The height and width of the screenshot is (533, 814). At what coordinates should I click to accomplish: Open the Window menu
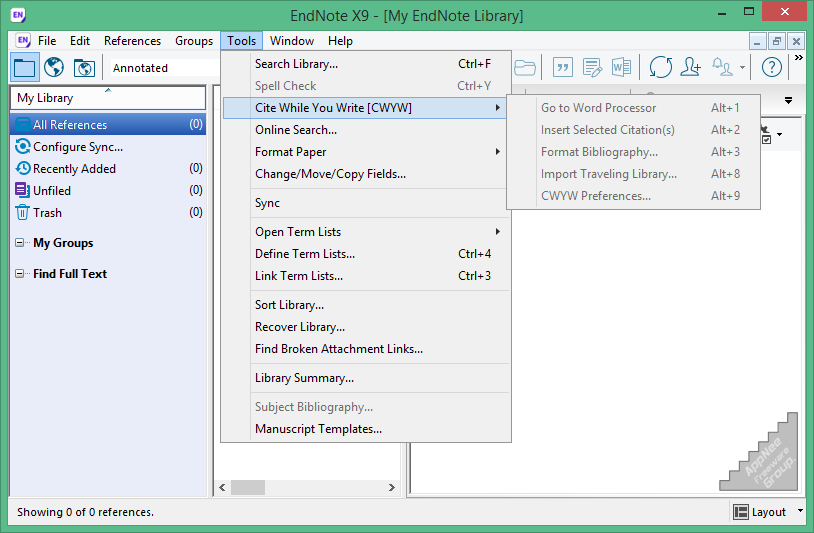tap(292, 40)
